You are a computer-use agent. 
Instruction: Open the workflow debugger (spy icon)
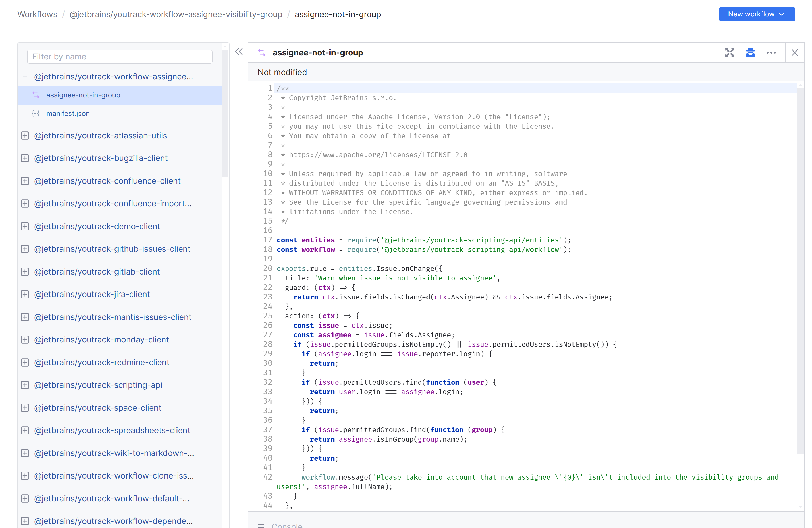tap(751, 53)
